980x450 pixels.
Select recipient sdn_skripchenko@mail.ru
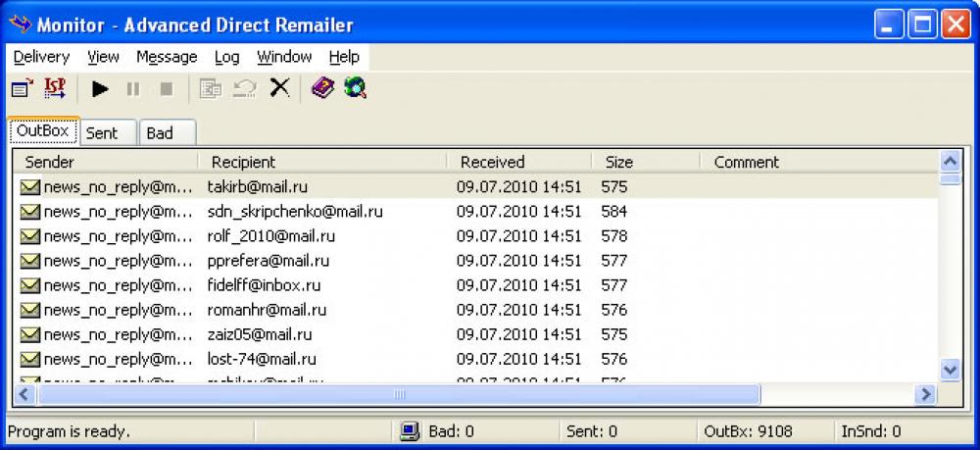coord(295,211)
